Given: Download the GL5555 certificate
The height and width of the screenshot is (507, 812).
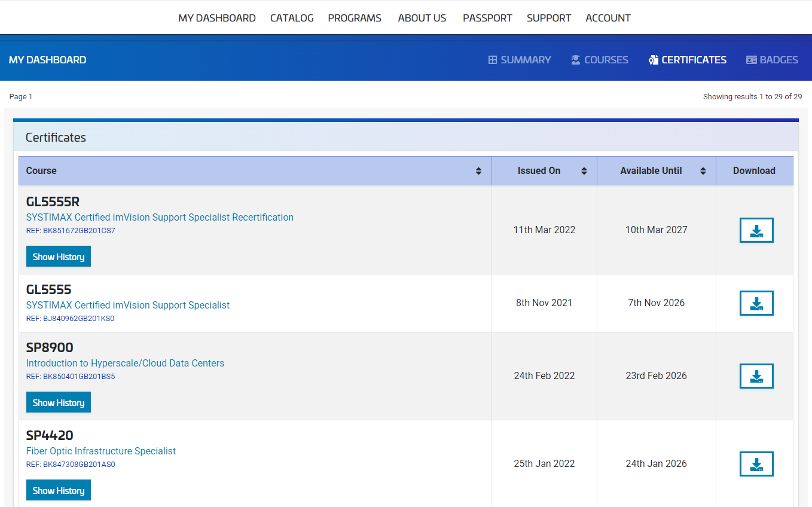Looking at the screenshot, I should coord(756,303).
